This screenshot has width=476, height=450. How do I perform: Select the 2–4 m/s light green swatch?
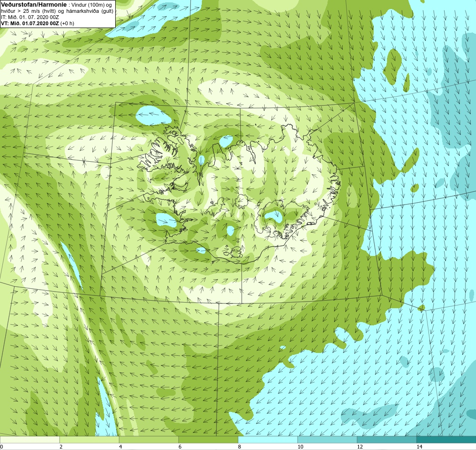pyautogui.click(x=89, y=440)
